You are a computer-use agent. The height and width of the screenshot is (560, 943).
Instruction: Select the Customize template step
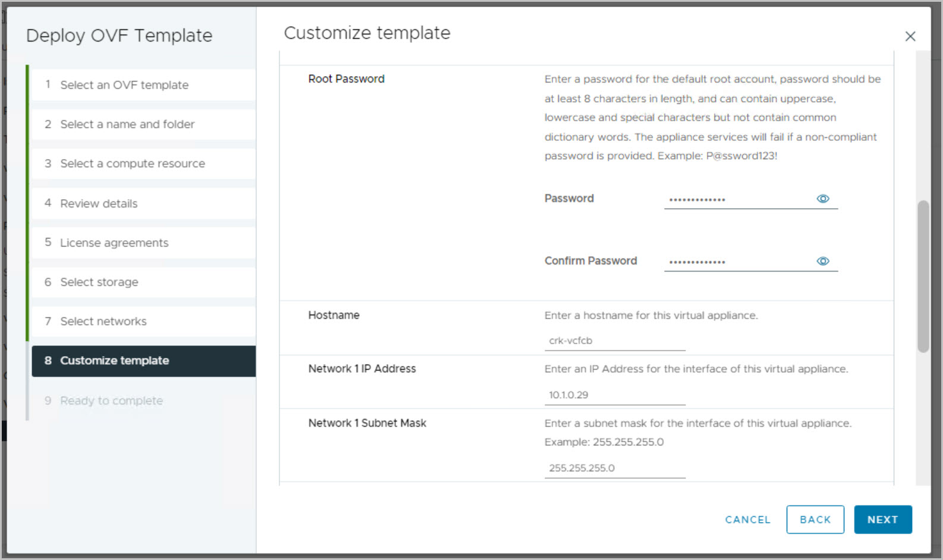coord(115,360)
